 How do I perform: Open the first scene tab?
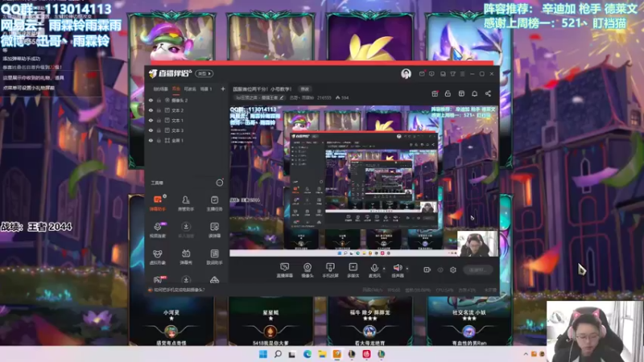(x=160, y=88)
